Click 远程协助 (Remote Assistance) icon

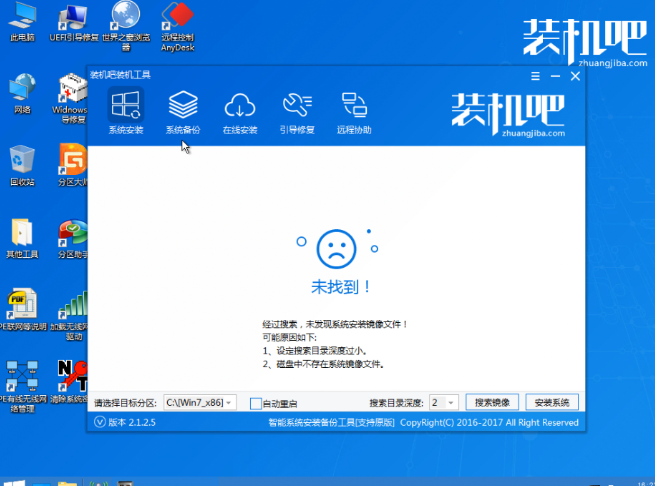[354, 110]
